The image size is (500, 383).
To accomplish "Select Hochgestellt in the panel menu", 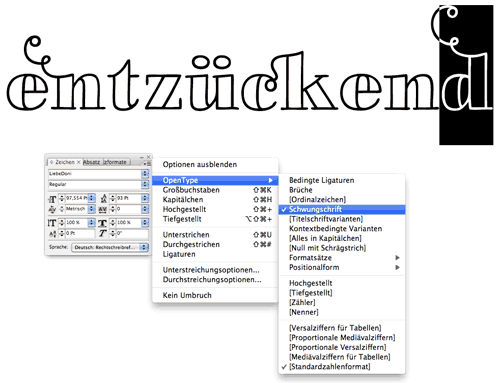I will click(x=215, y=209).
